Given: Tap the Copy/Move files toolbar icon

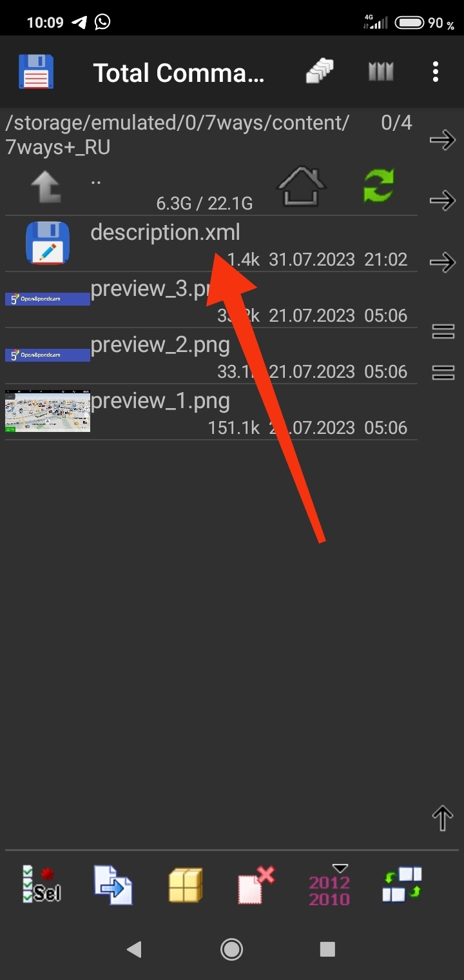Looking at the screenshot, I should tap(113, 885).
